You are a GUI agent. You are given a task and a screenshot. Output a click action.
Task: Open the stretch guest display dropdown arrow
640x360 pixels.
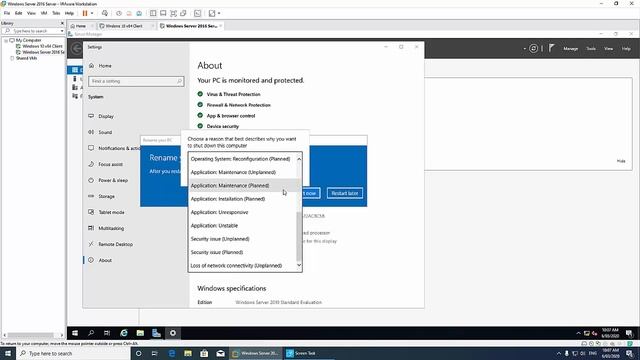pyautogui.click(x=219, y=13)
